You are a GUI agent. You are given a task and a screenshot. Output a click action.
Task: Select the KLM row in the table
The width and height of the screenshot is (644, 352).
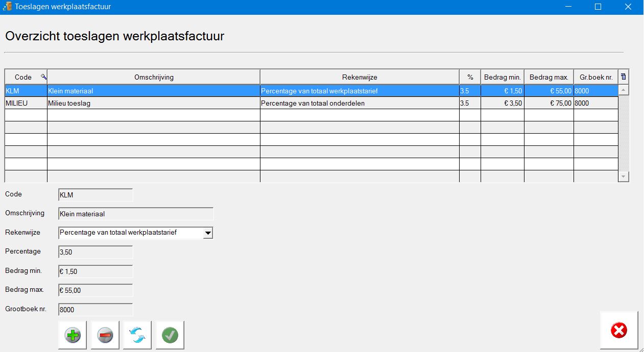coord(153,91)
